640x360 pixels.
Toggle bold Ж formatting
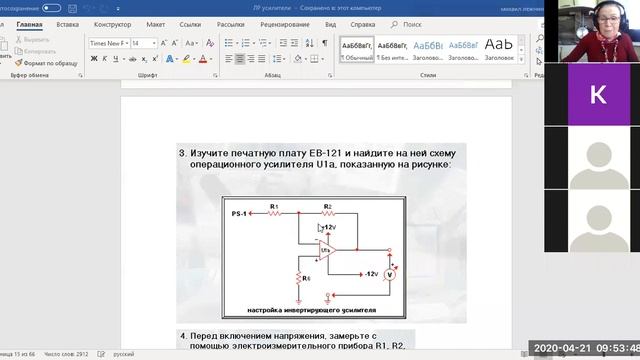(x=94, y=59)
